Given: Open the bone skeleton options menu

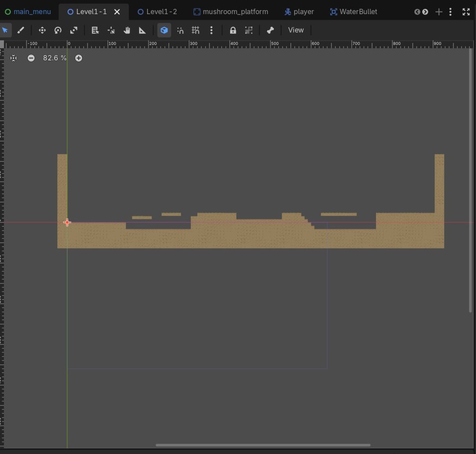Looking at the screenshot, I should point(270,30).
